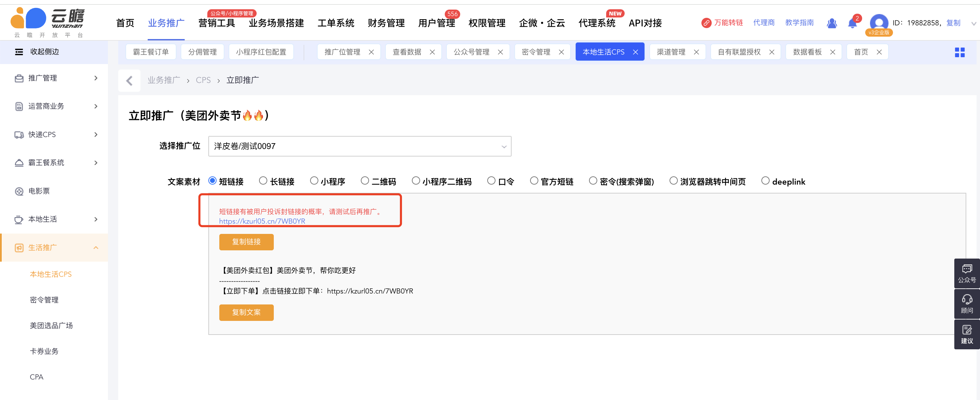Click the 建议 feedback floating widget
This screenshot has width=980, height=400.
click(966, 334)
